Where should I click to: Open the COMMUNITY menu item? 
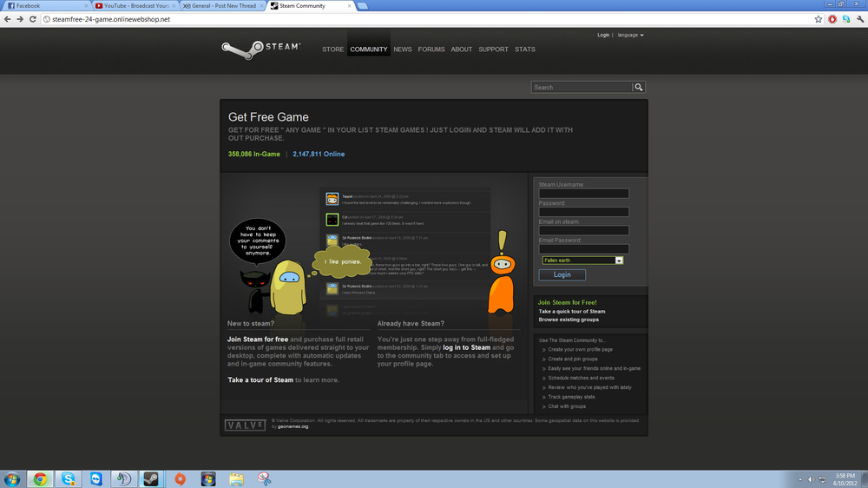[x=369, y=49]
